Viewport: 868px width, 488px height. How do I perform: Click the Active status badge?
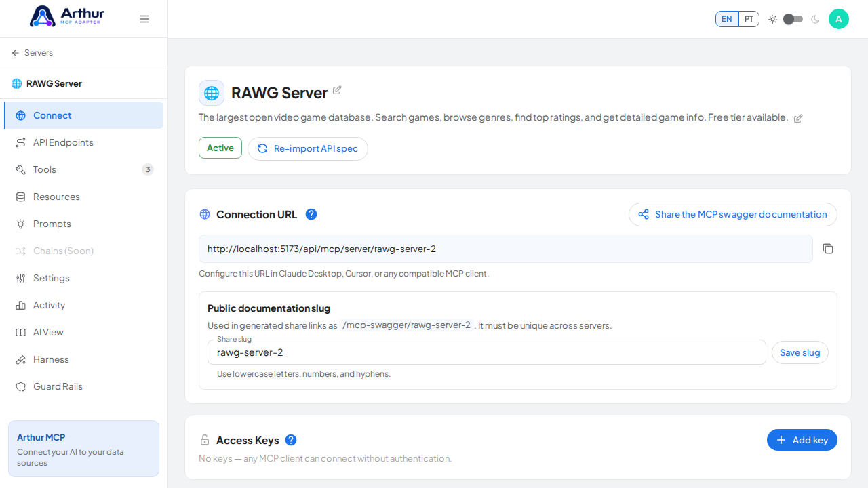point(220,148)
